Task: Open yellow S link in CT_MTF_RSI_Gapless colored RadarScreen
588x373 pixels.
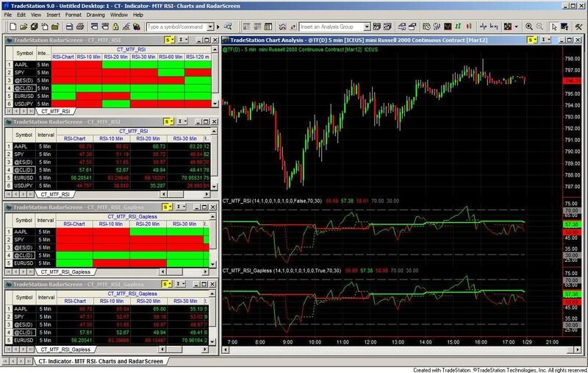Action: tap(168, 207)
